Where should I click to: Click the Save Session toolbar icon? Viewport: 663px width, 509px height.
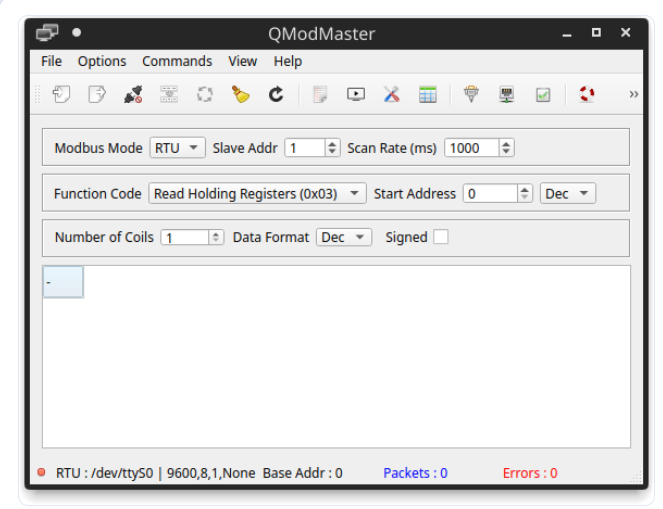[x=97, y=94]
